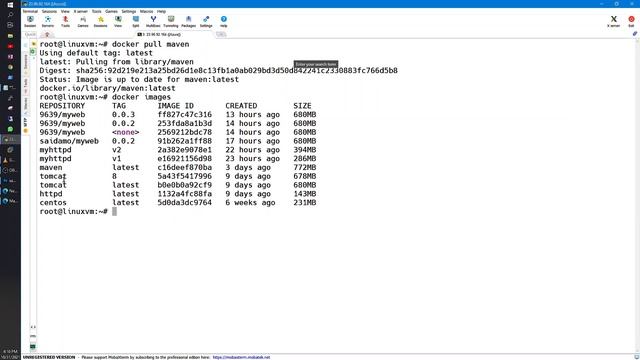Open a new tab next to session tab
Screen dimensions: 640x360
pyautogui.click(x=221, y=35)
